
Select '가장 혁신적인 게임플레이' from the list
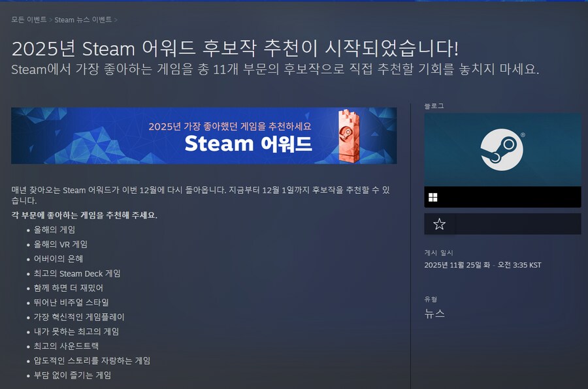80,317
